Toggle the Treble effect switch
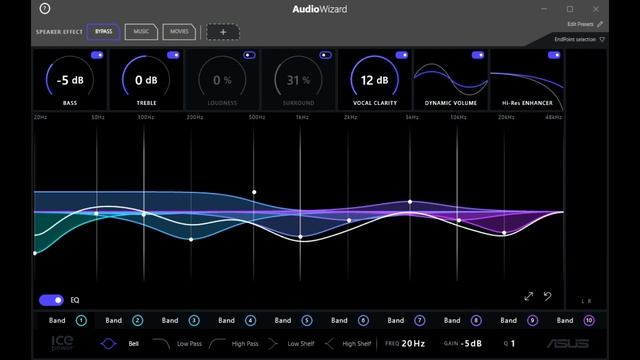 (x=173, y=55)
